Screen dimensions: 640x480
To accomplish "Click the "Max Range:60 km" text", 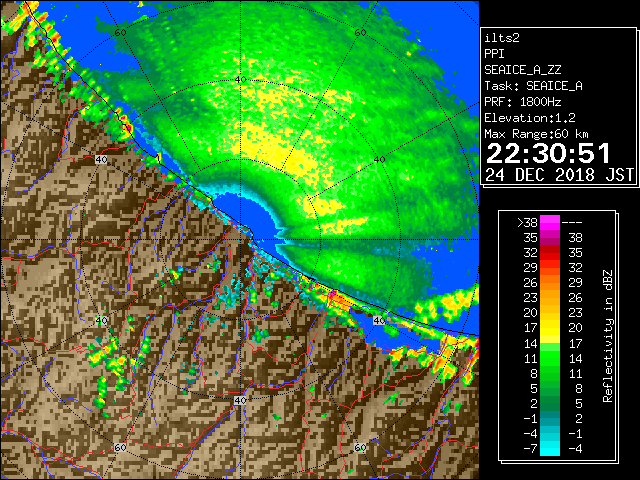I will (x=536, y=134).
